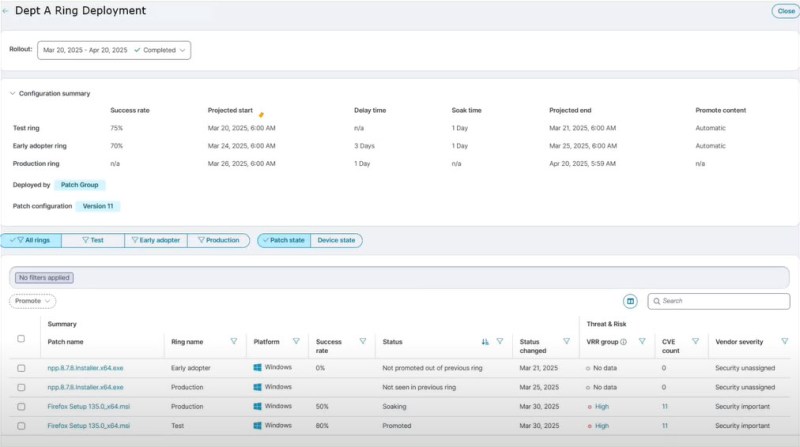
Task: Open npp.8.7.8 installer in Early adopter row
Action: pos(85,368)
